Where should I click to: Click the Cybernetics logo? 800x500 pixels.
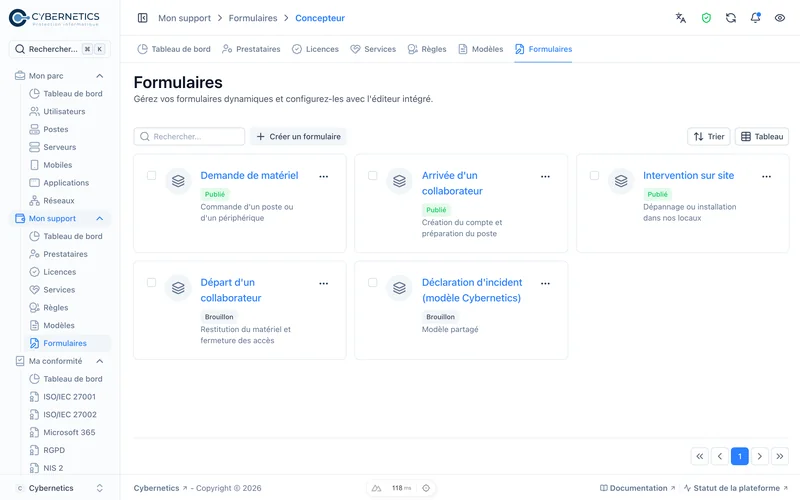point(55,18)
